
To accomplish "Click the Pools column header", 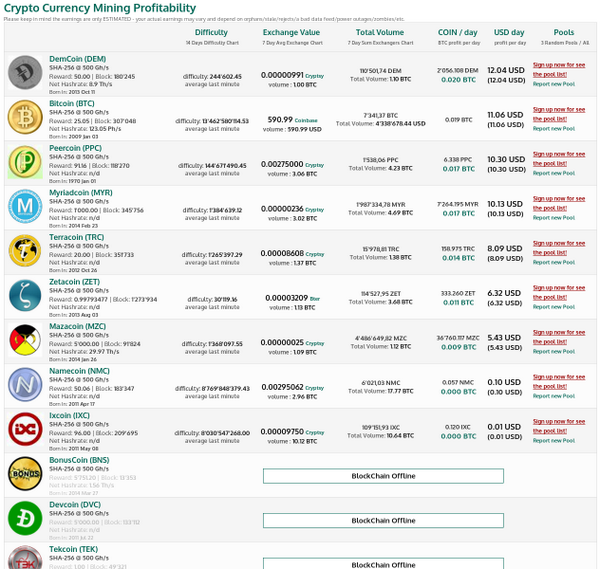I will click(564, 33).
